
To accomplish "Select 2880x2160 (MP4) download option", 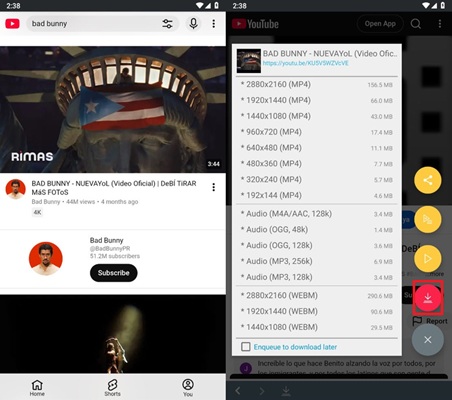I will coord(317,84).
